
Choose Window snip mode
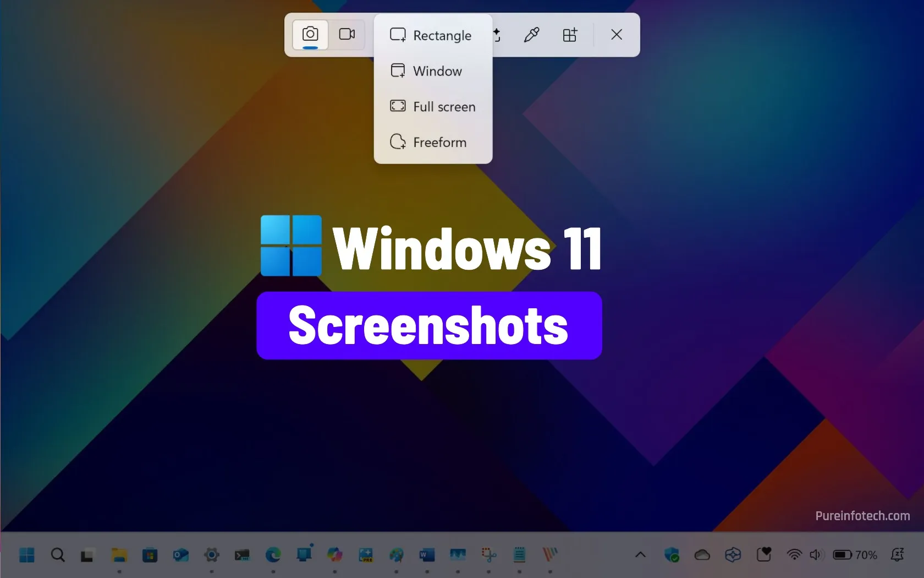432,71
